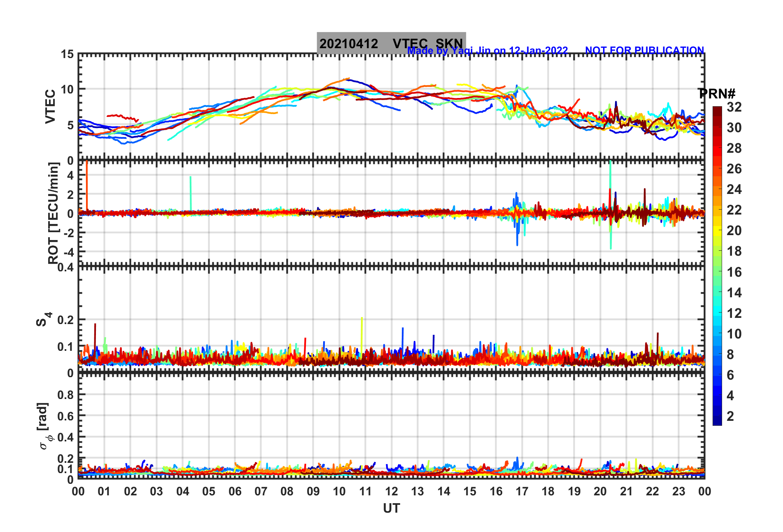
Task: Click colorbar PRN tick label 16
Action: [x=734, y=272]
